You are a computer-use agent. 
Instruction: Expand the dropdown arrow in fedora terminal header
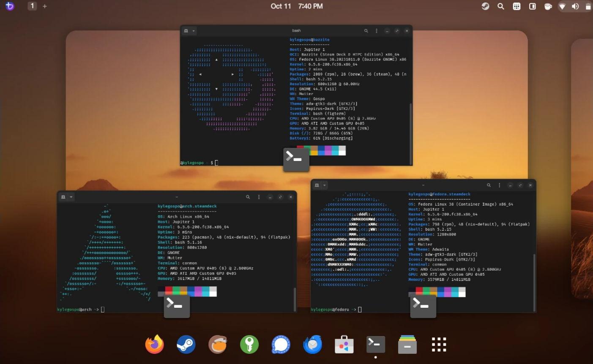325,185
